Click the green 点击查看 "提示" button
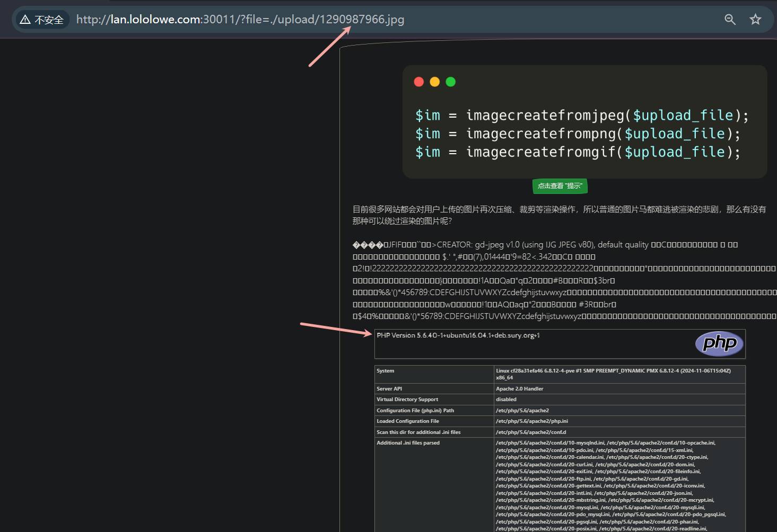 (x=560, y=186)
